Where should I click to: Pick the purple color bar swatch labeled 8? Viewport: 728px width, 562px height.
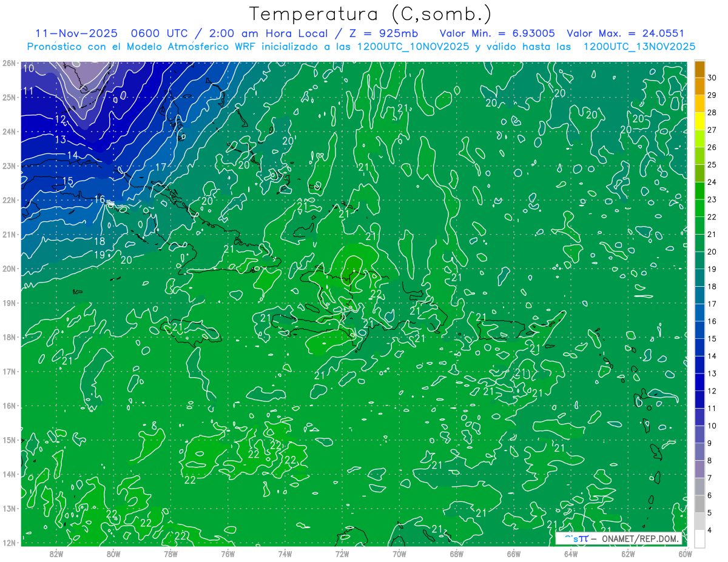click(699, 451)
